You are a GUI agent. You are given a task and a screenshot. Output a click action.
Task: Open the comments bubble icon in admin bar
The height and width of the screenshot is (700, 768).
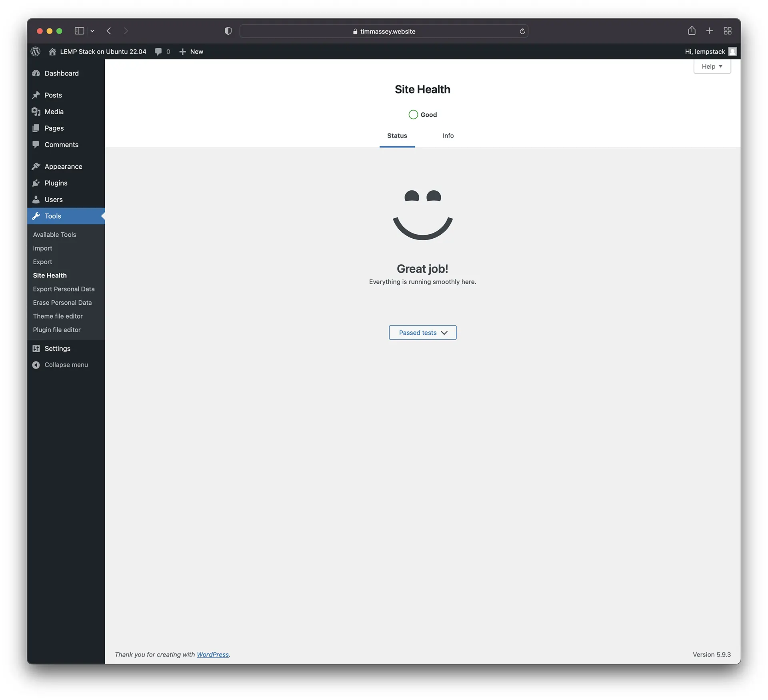pos(159,52)
